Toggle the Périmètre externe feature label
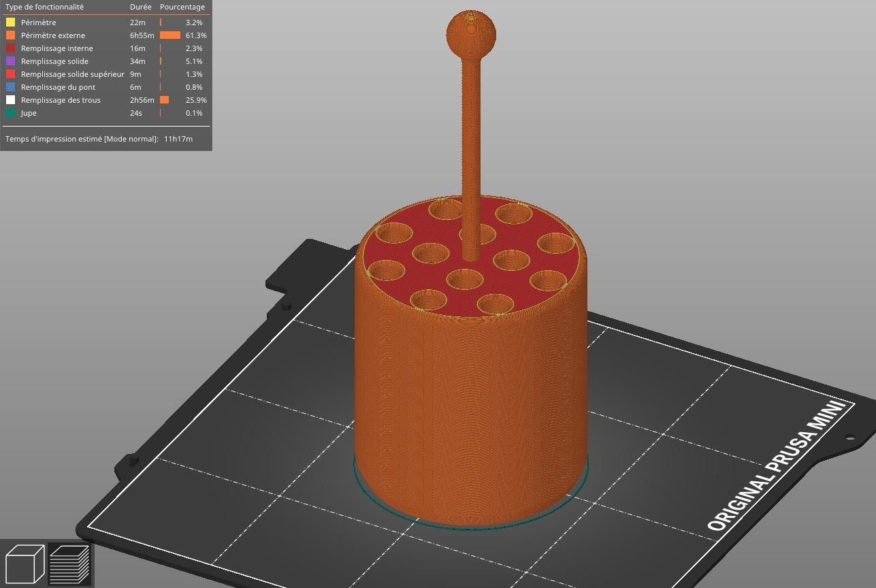The image size is (876, 588). [53, 35]
